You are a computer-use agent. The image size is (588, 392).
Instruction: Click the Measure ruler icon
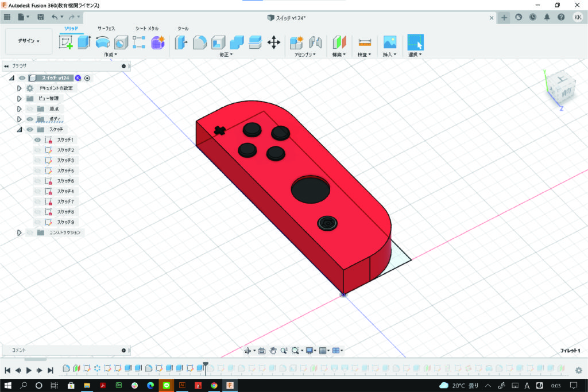pyautogui.click(x=365, y=42)
